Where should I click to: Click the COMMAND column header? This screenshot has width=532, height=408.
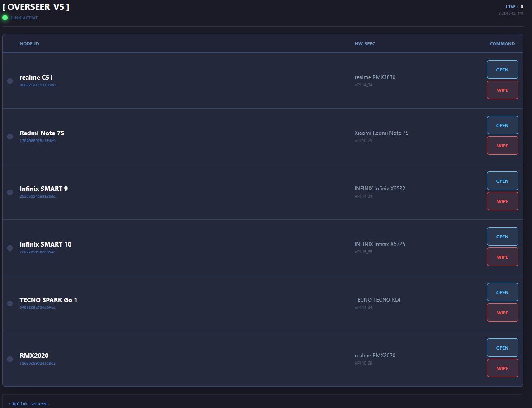coord(502,44)
